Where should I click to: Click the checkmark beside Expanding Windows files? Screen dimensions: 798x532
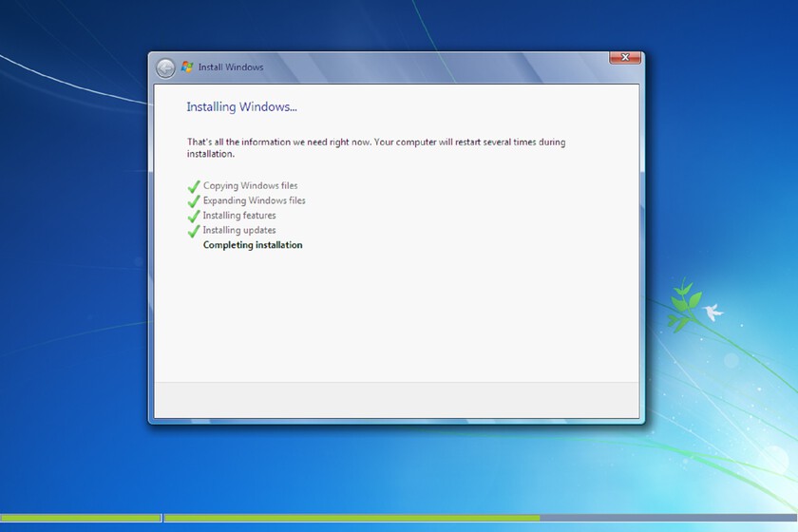194,201
